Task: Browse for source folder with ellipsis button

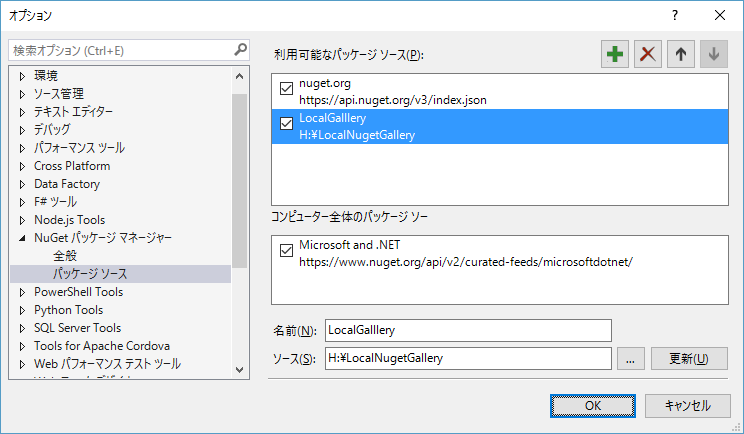Action: (631, 359)
